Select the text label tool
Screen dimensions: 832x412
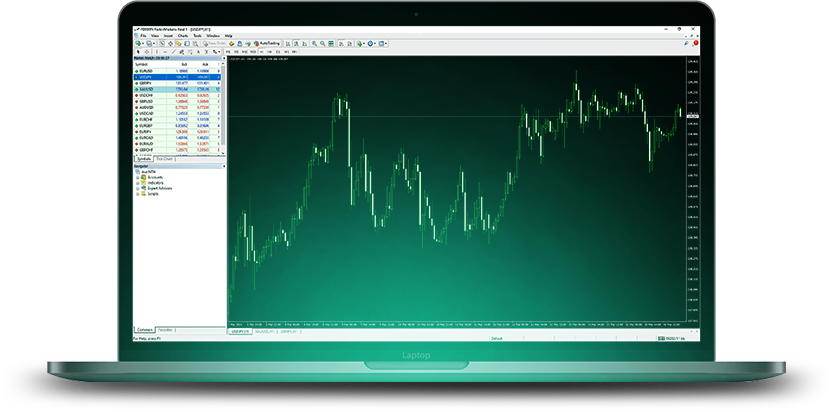pyautogui.click(x=207, y=52)
